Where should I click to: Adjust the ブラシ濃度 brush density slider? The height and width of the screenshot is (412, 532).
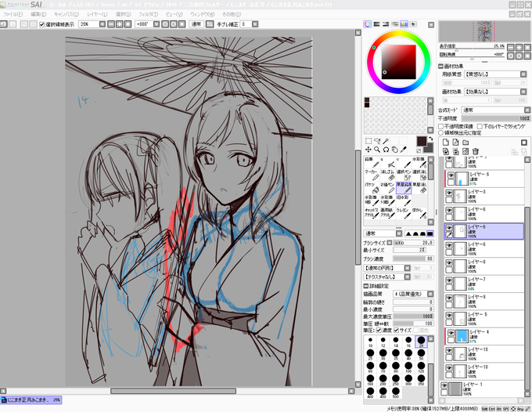(413, 258)
